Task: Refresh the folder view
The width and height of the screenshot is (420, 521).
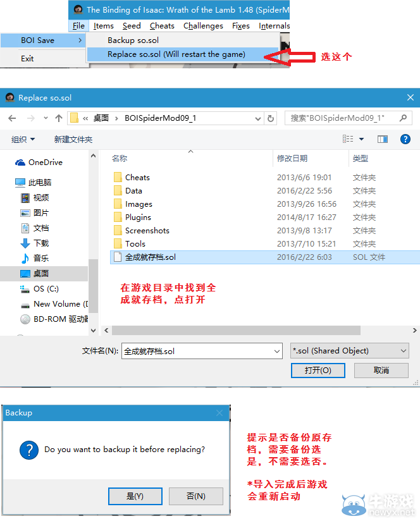Action: [271, 119]
